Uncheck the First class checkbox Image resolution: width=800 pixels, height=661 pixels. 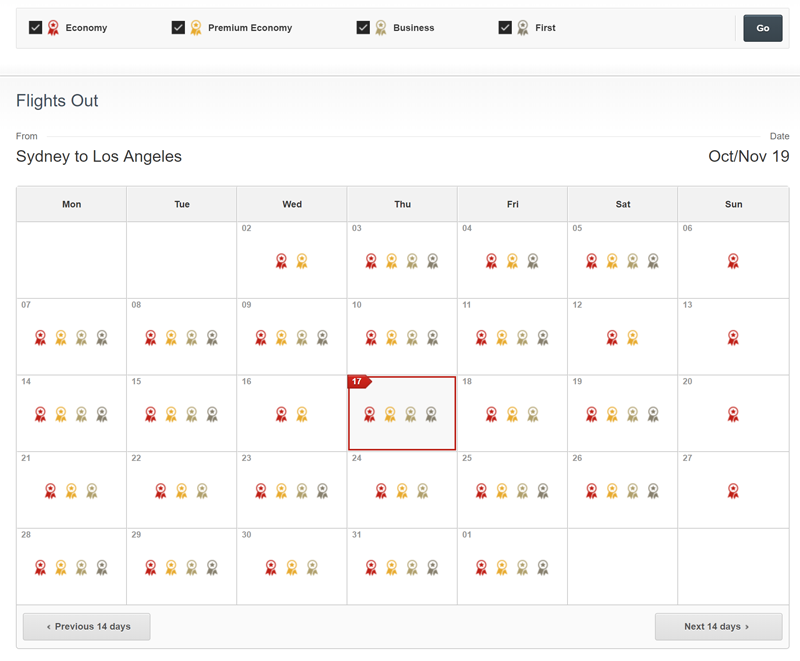pos(505,28)
